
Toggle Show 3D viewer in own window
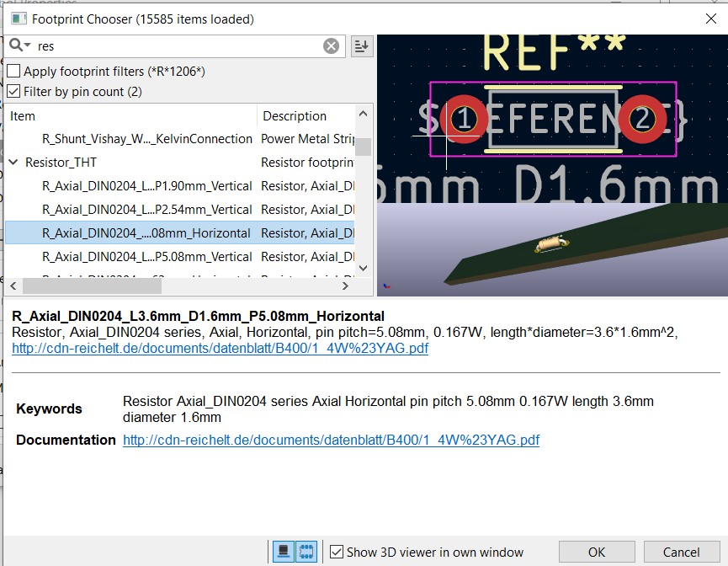337,552
